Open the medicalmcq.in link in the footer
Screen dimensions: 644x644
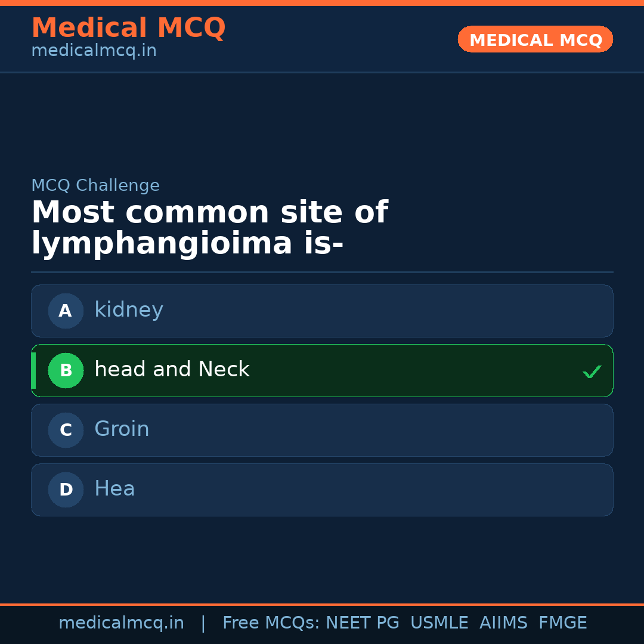pos(121,623)
